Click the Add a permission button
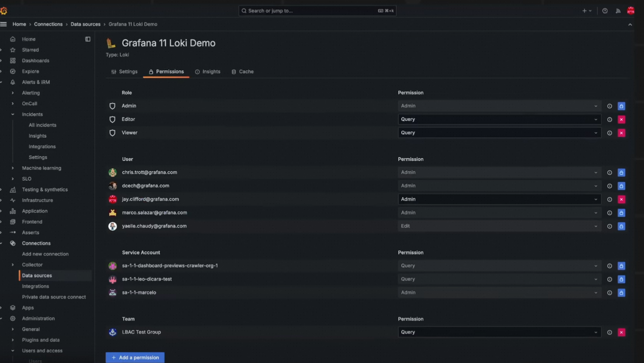This screenshot has width=644, height=363. pos(135,358)
